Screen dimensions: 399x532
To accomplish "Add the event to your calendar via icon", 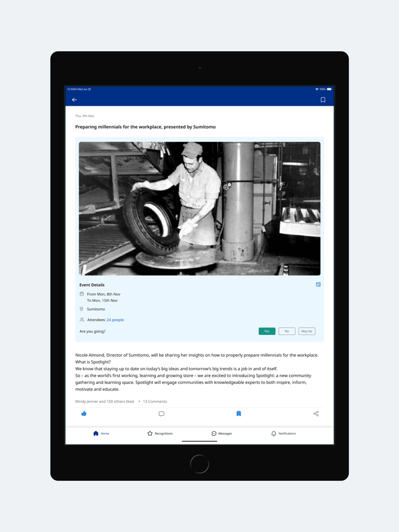I will coord(318,285).
